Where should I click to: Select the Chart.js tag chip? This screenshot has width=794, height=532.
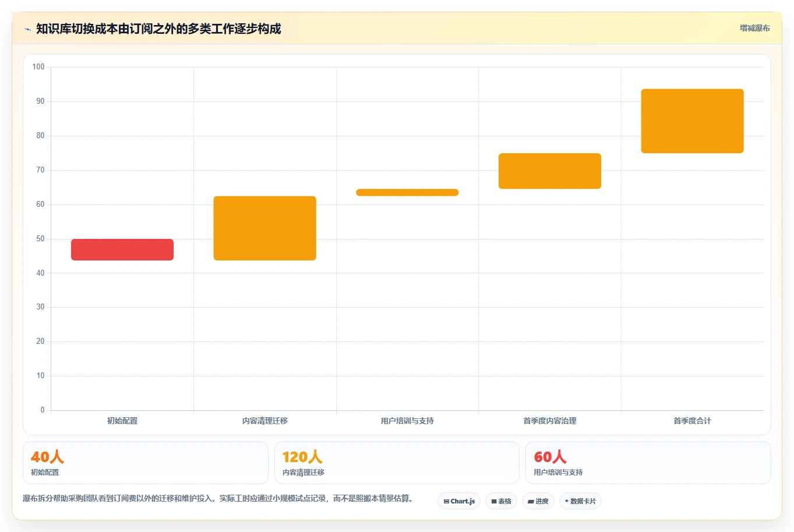coord(459,501)
